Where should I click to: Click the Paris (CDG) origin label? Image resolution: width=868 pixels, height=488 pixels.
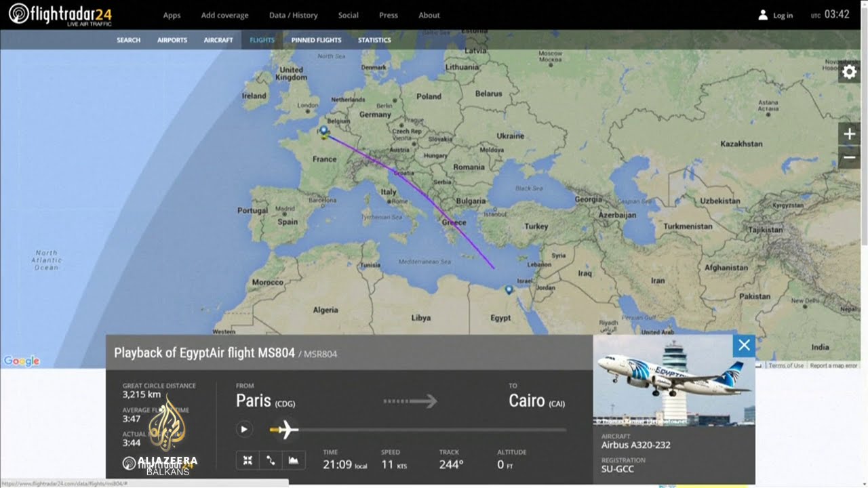[265, 401]
